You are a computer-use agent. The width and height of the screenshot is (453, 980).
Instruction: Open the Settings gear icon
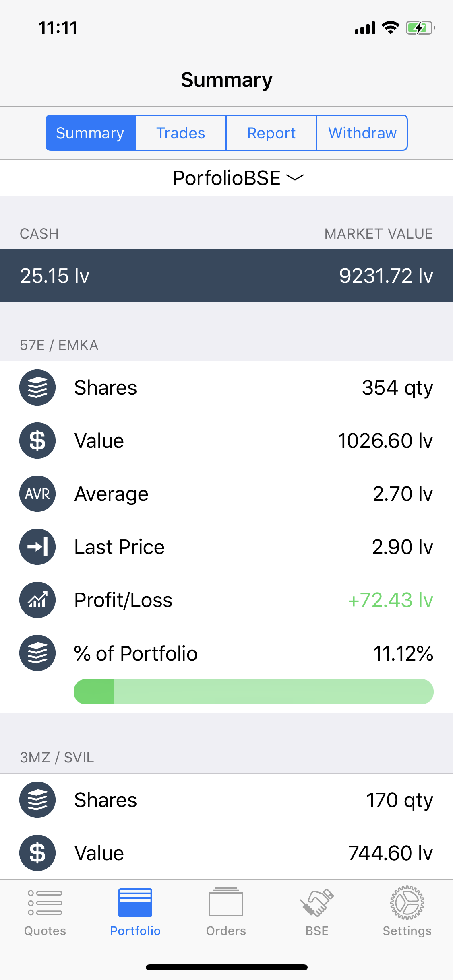click(407, 903)
